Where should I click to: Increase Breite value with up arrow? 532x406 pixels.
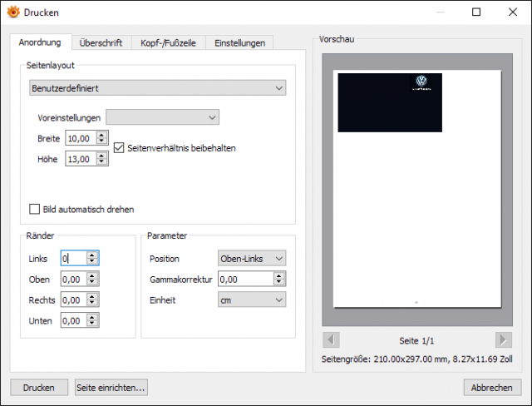[x=101, y=135]
